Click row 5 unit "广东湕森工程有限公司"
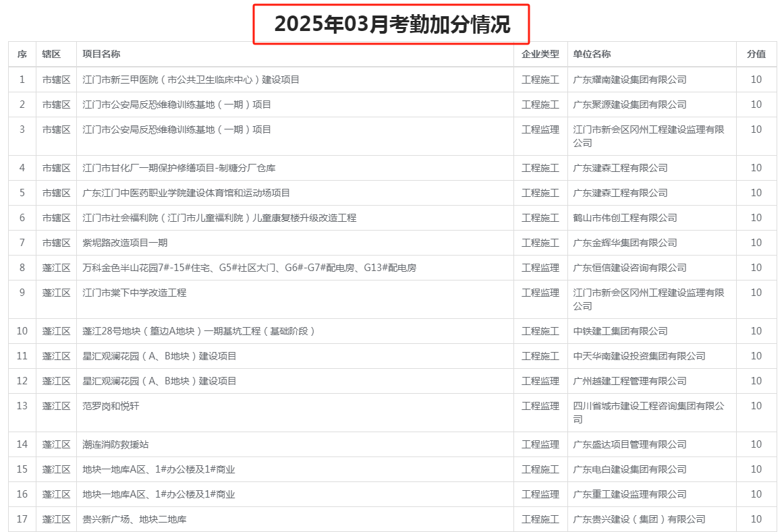 coord(621,193)
